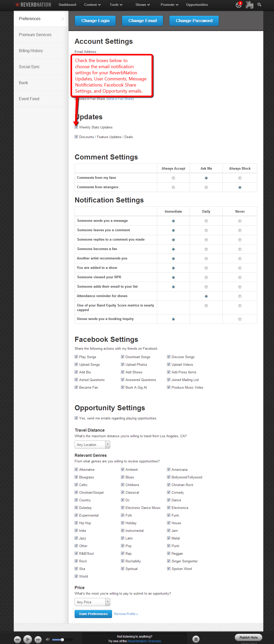Image resolution: width=274 pixels, height=644 pixels.
Task: Open the player playlist queue icon
Action: pyautogui.click(x=196, y=639)
